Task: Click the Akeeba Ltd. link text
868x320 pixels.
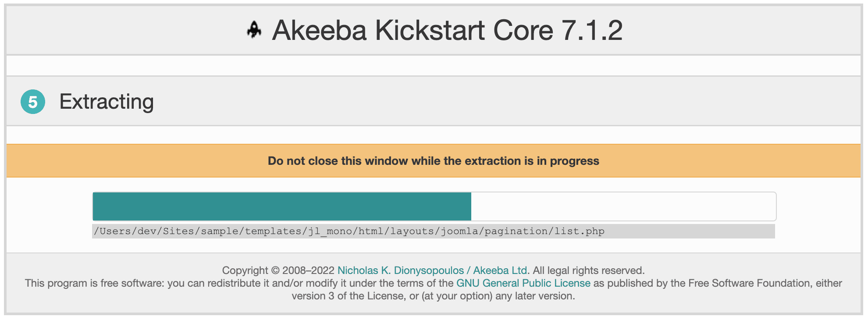Action: 501,270
